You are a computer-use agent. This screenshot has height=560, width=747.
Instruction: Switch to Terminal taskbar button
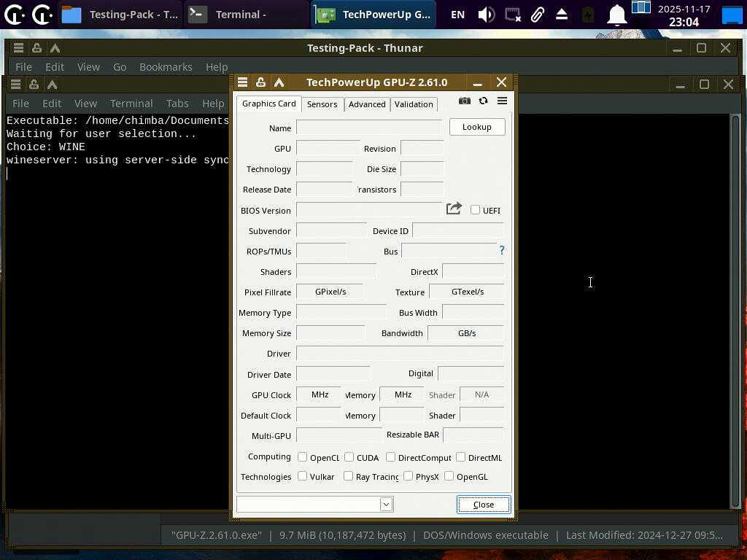pyautogui.click(x=246, y=15)
